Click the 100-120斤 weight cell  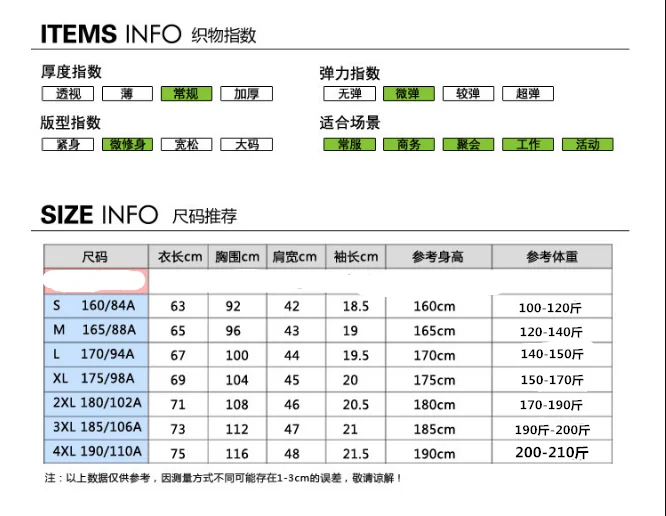click(550, 308)
